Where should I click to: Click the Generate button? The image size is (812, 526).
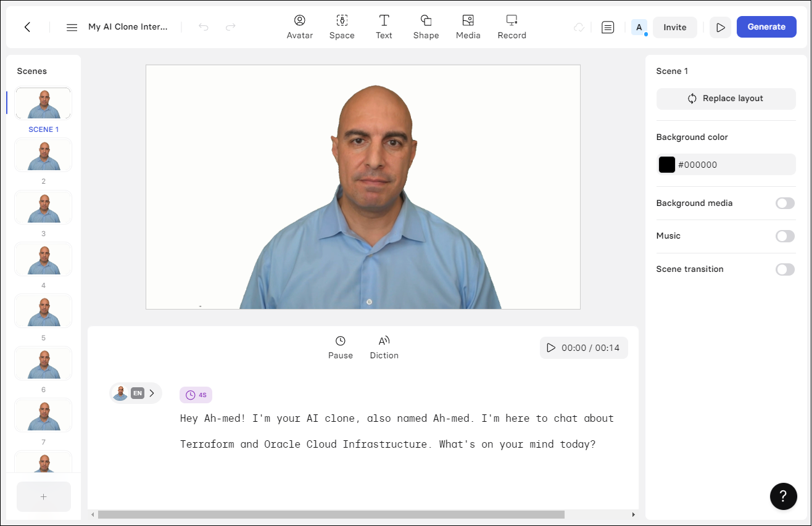click(x=766, y=27)
